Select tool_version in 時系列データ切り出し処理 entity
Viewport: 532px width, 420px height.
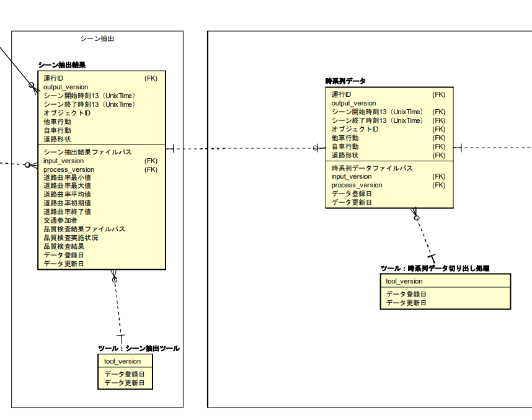tap(404, 281)
